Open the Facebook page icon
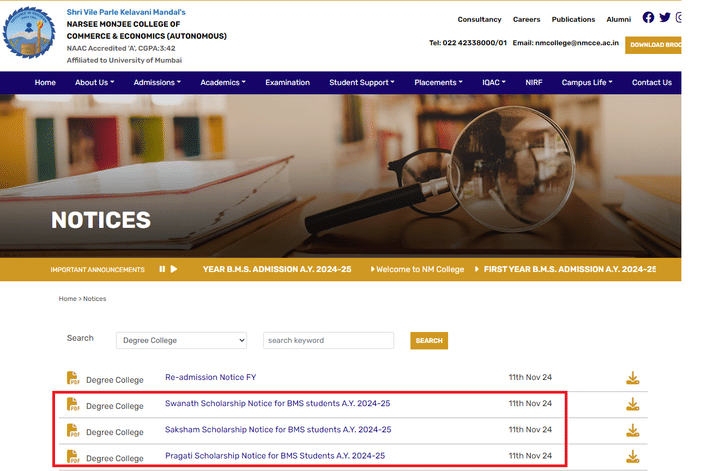 [x=648, y=17]
